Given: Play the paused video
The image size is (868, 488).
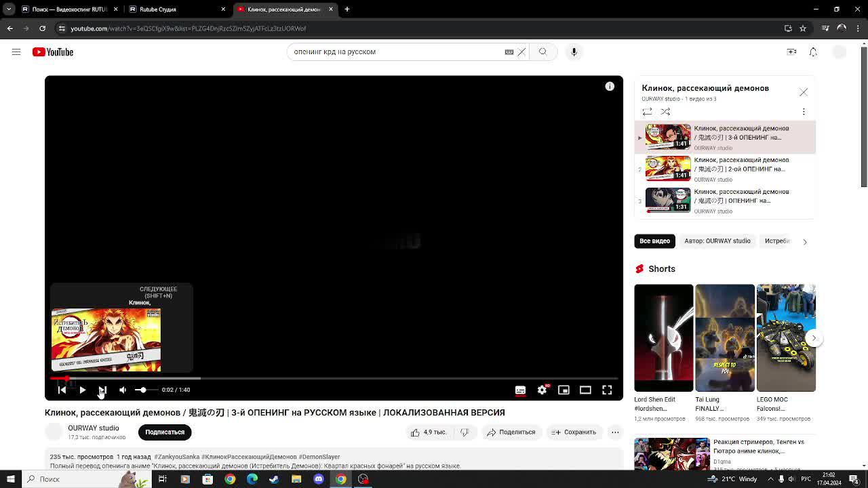Looking at the screenshot, I should pos(83,390).
